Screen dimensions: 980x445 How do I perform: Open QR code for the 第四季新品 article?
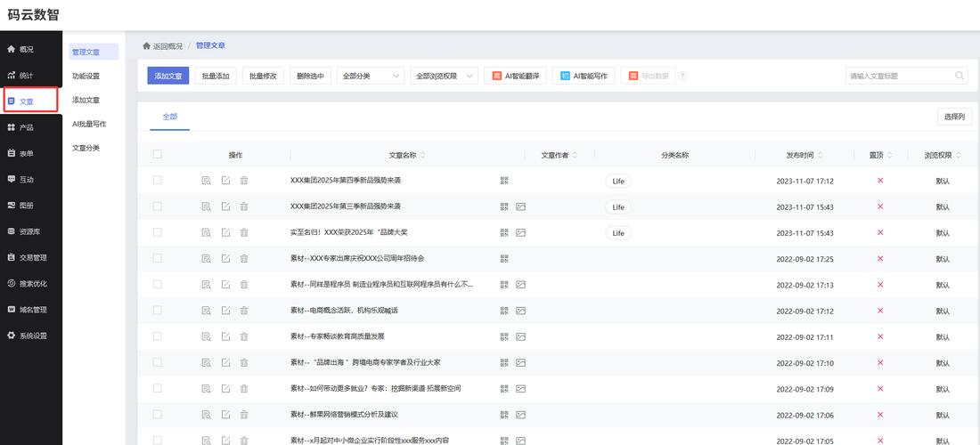pos(504,181)
